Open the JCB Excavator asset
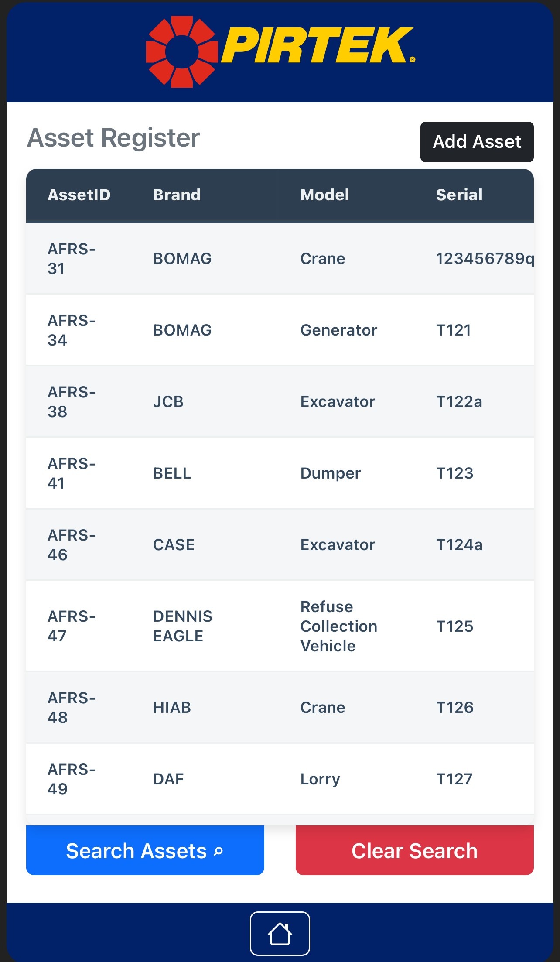This screenshot has height=962, width=560. click(280, 402)
